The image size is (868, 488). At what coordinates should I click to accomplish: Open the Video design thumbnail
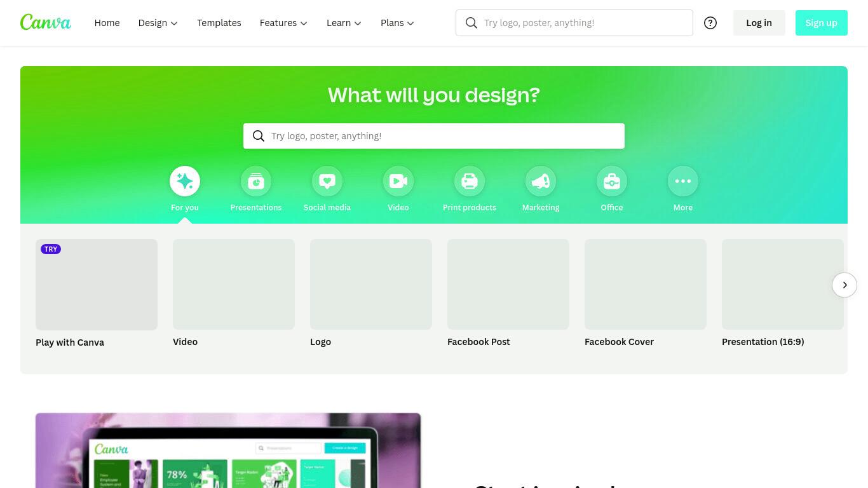coord(234,284)
